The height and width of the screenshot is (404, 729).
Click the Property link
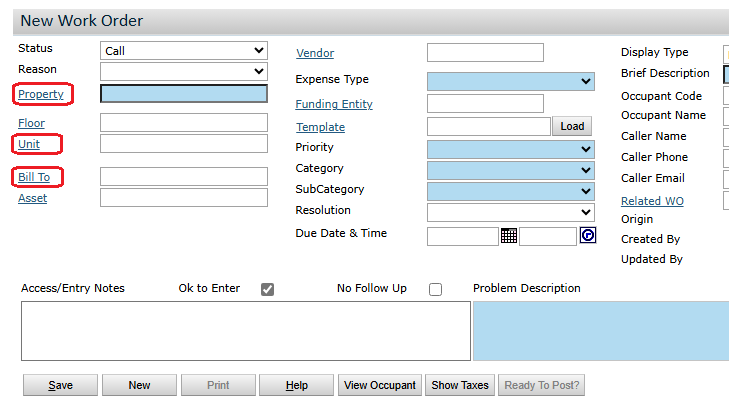click(x=41, y=94)
